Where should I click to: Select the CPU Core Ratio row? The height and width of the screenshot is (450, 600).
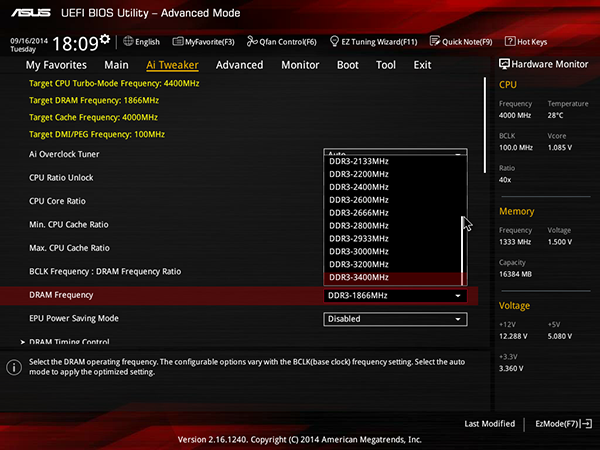[57, 201]
